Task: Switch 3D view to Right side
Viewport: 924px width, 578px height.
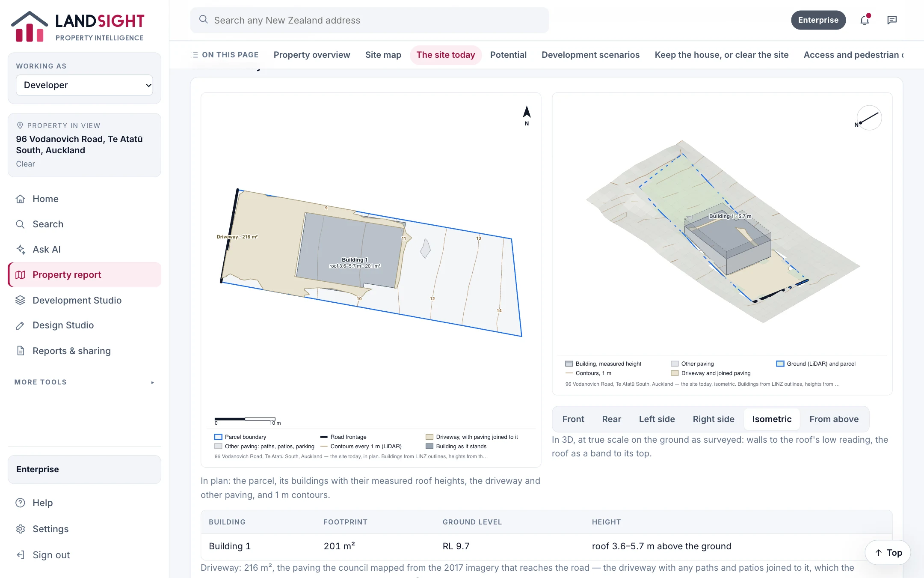Action: point(714,419)
